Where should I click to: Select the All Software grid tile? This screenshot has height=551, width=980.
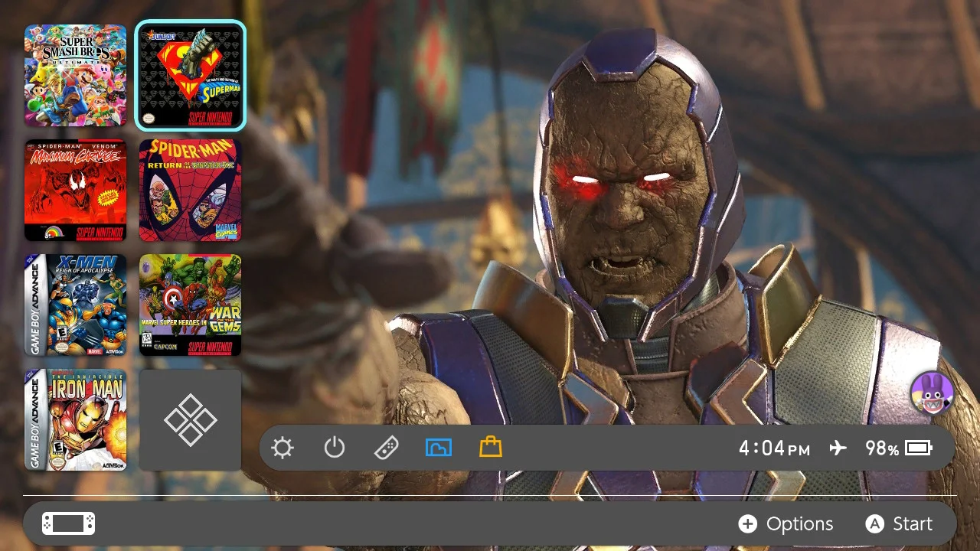191,420
